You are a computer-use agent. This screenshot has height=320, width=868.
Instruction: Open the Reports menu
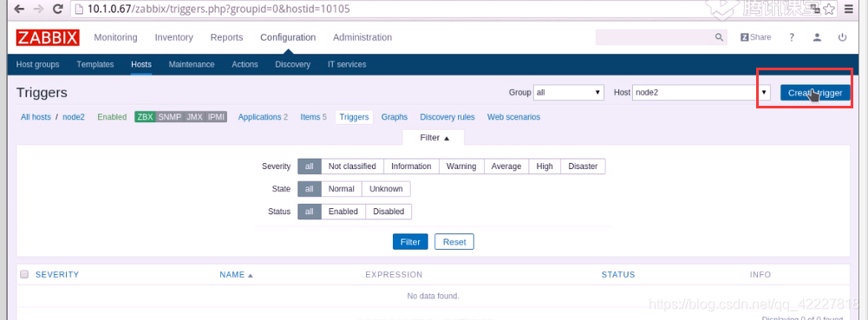tap(226, 37)
